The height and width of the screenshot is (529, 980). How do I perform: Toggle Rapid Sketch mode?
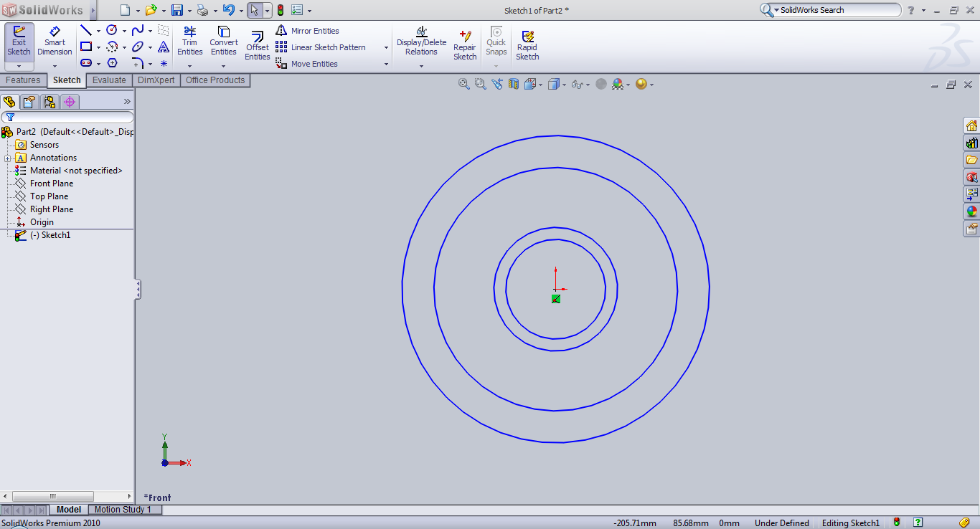[527, 44]
